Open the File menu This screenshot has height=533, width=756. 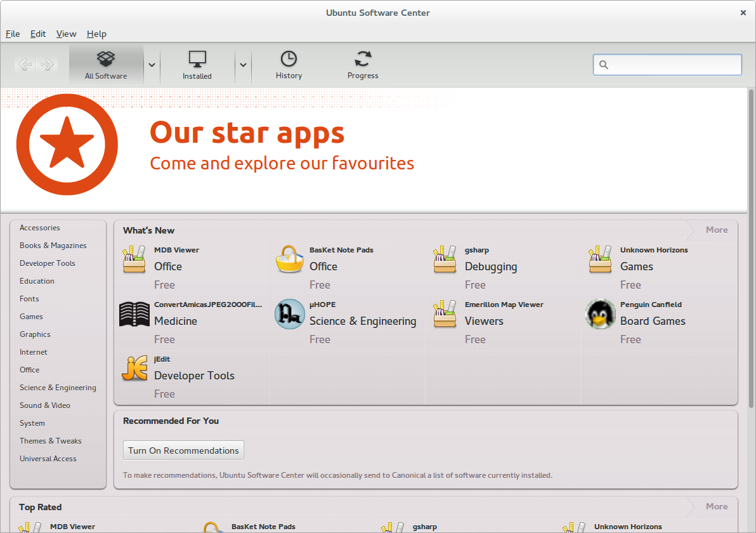coord(13,34)
